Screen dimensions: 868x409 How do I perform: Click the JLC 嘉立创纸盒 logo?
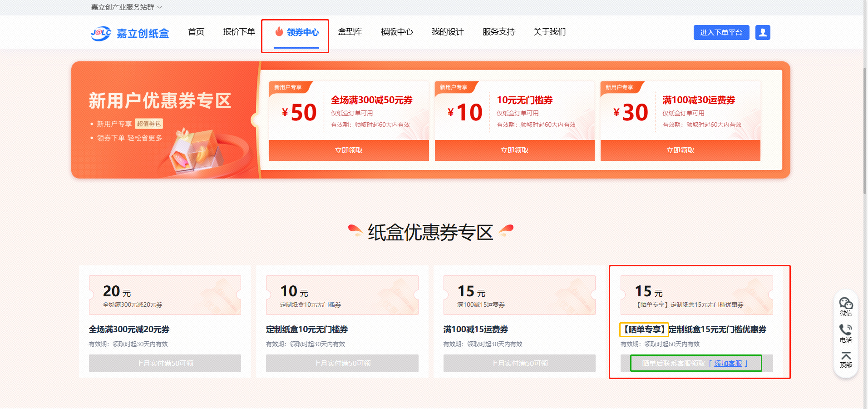pos(130,33)
